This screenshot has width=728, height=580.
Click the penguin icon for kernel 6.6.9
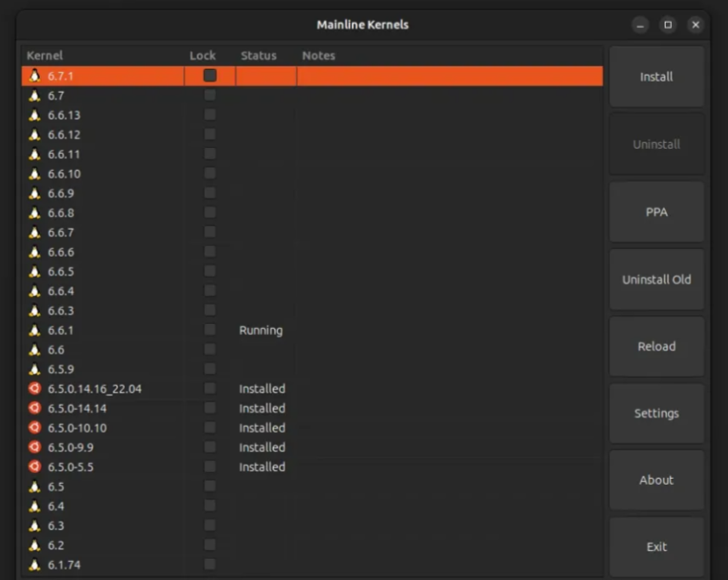click(34, 193)
